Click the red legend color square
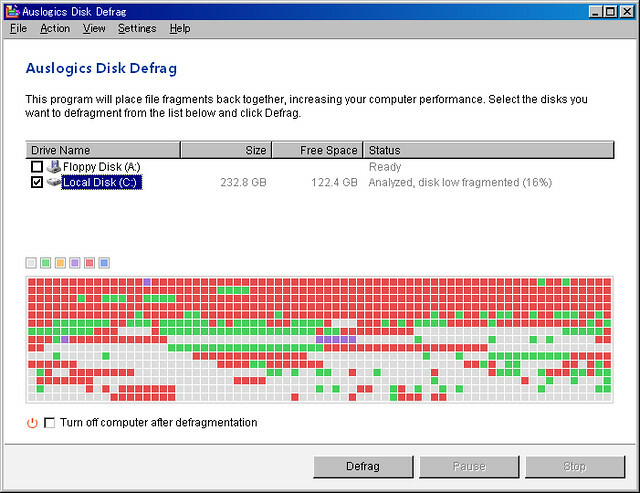The height and width of the screenshot is (493, 640). 89,263
